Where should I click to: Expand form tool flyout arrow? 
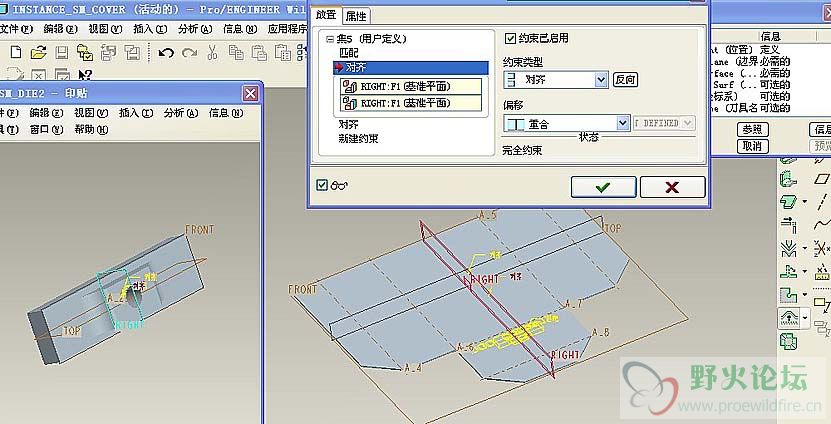pos(805,317)
